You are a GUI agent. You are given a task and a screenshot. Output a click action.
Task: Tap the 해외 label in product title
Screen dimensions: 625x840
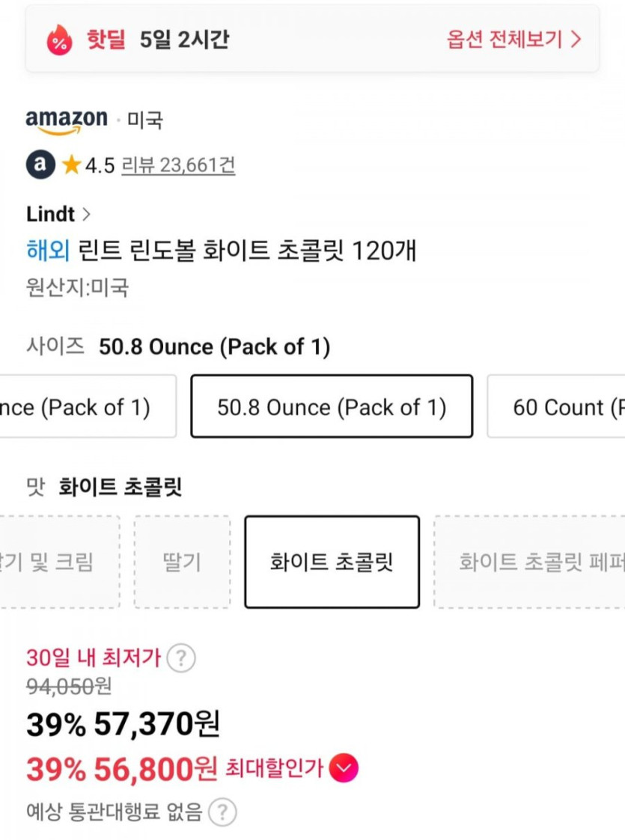[x=47, y=251]
